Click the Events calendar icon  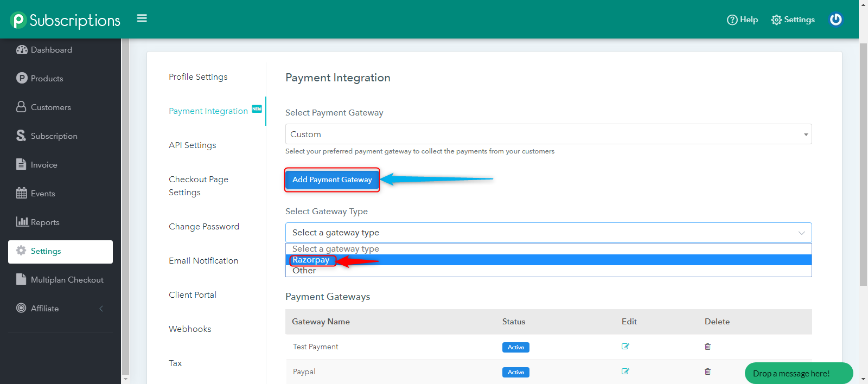(x=22, y=193)
